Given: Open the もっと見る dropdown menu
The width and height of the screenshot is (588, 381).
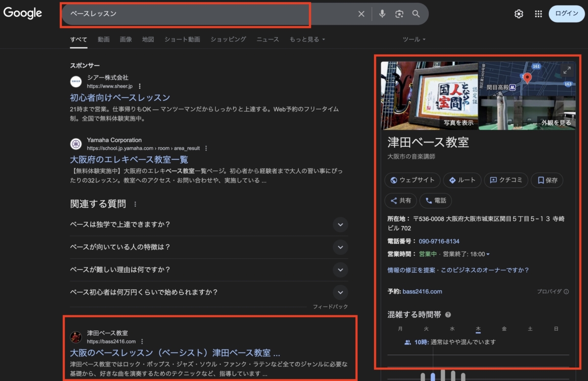Looking at the screenshot, I should (x=307, y=39).
